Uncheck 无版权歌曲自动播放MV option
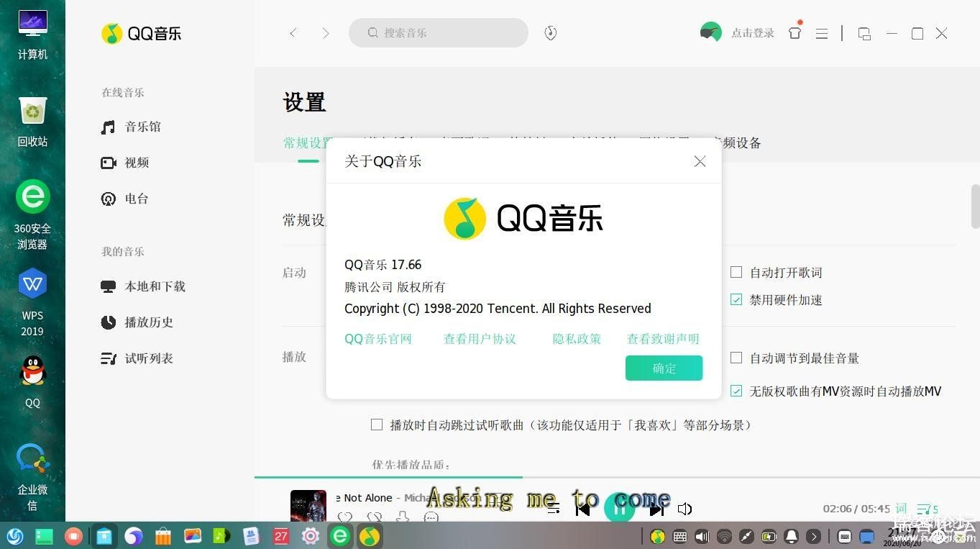Viewport: 980px width, 549px height. (x=736, y=391)
